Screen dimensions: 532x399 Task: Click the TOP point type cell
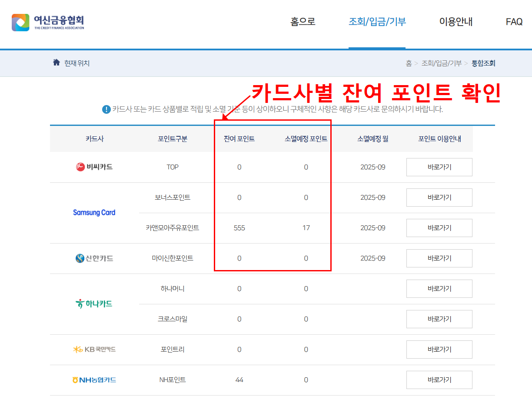click(x=173, y=167)
